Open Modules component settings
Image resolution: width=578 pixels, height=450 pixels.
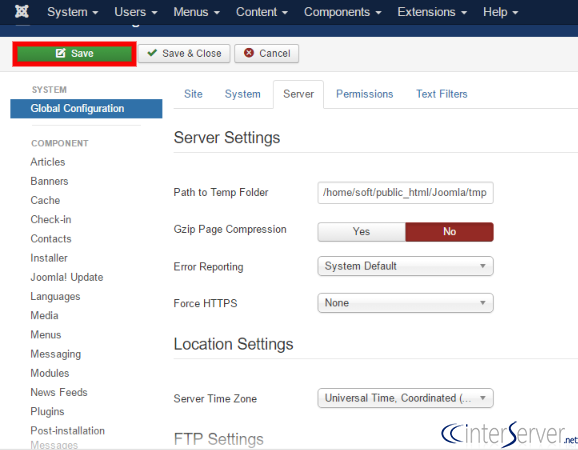[50, 373]
